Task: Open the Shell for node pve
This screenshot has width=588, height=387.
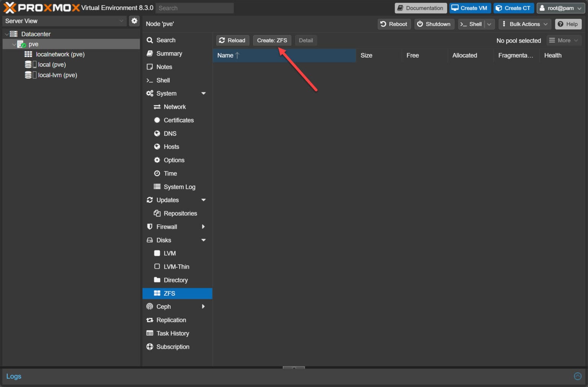Action: click(163, 80)
